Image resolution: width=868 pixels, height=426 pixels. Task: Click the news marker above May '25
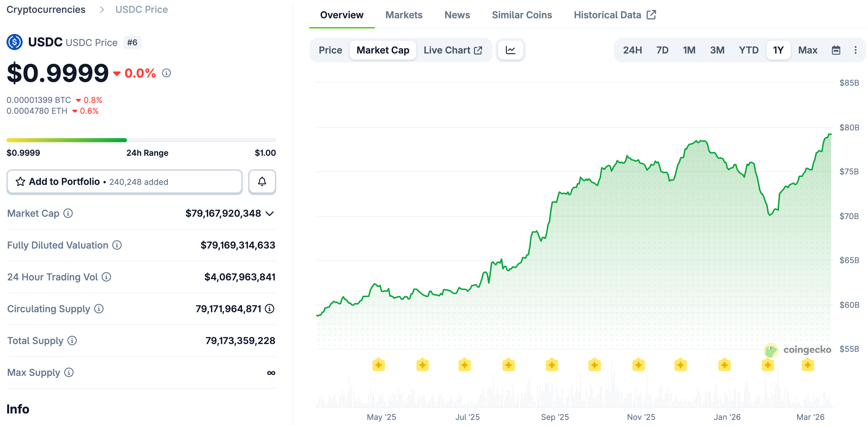pyautogui.click(x=378, y=365)
